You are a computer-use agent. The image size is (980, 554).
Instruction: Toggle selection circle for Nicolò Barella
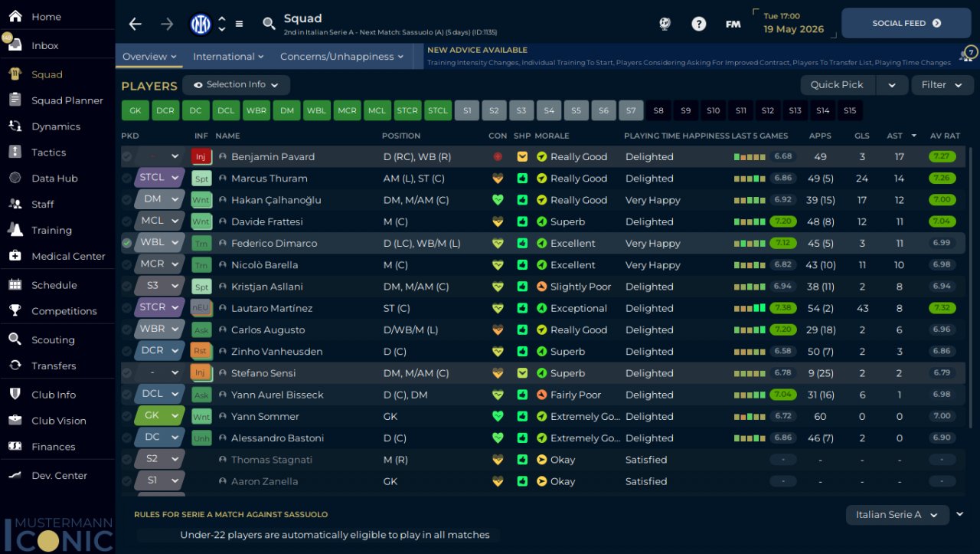coord(126,265)
